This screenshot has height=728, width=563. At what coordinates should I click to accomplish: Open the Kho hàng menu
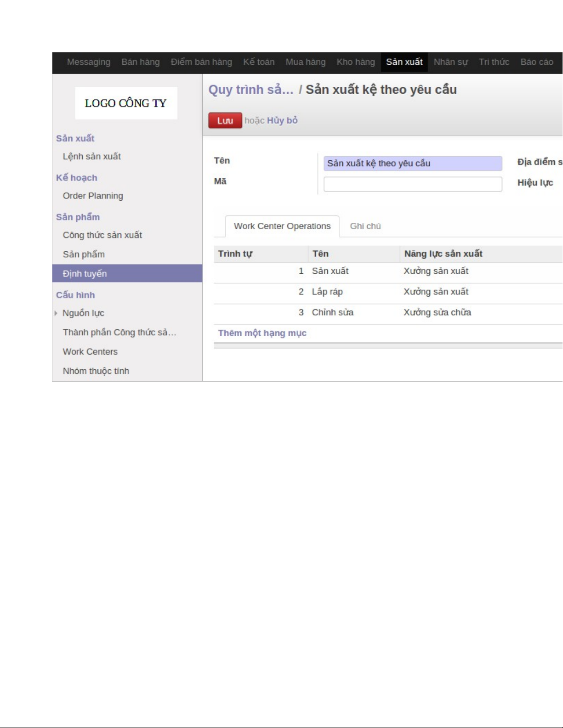pos(356,62)
